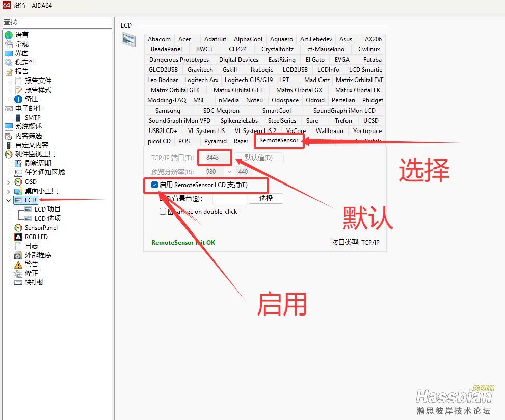Select the SoundGraph iMon VFD tab
Image resolution: width=505 pixels, height=420 pixels.
coord(179,121)
